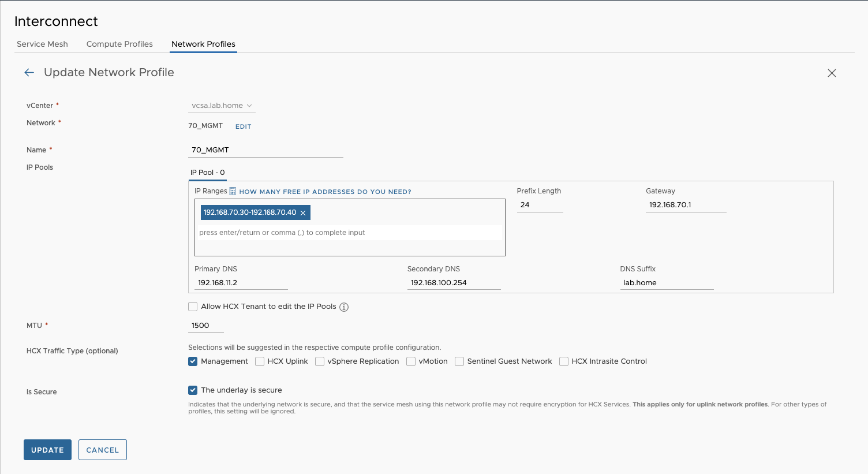Click the info icon beside Allow HCX Tenant option
The image size is (868, 474).
[x=344, y=307]
